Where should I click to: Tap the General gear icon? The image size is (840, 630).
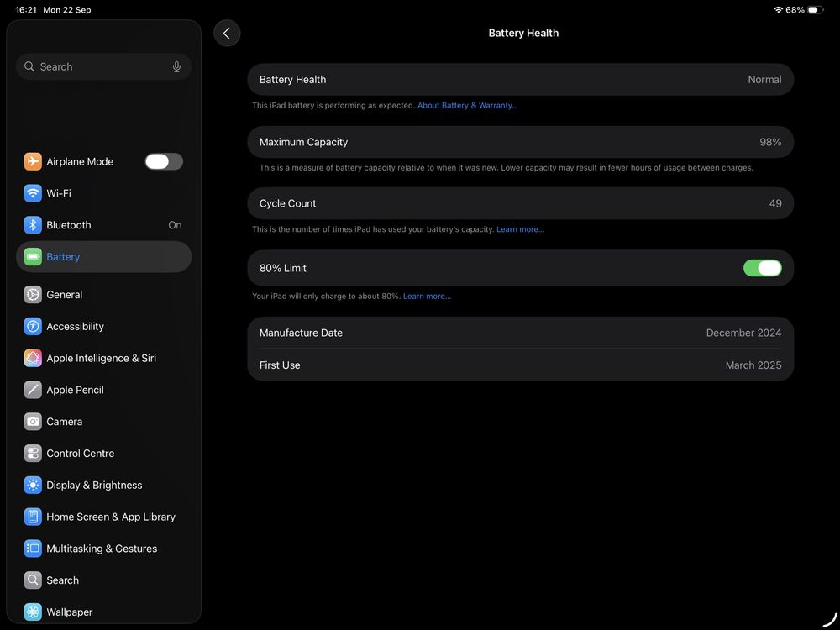(33, 295)
